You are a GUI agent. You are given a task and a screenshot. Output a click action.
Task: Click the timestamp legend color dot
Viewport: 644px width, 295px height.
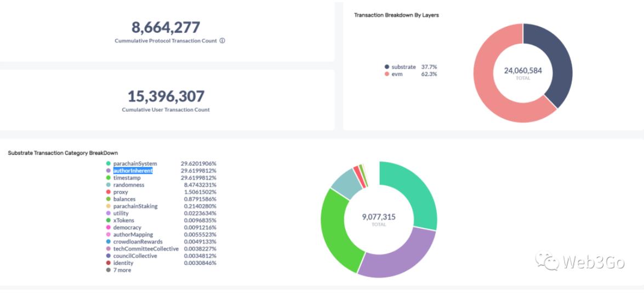pyautogui.click(x=109, y=178)
